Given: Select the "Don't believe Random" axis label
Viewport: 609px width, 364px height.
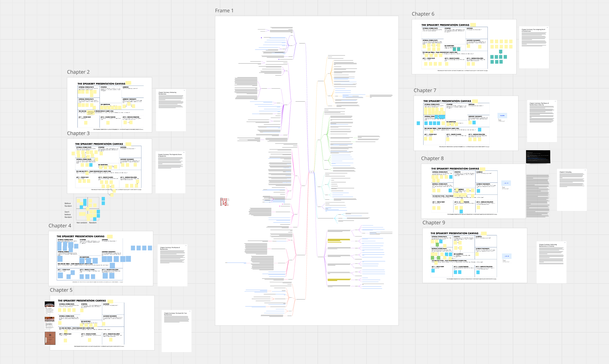Looking at the screenshot, I should pyautogui.click(x=68, y=214).
